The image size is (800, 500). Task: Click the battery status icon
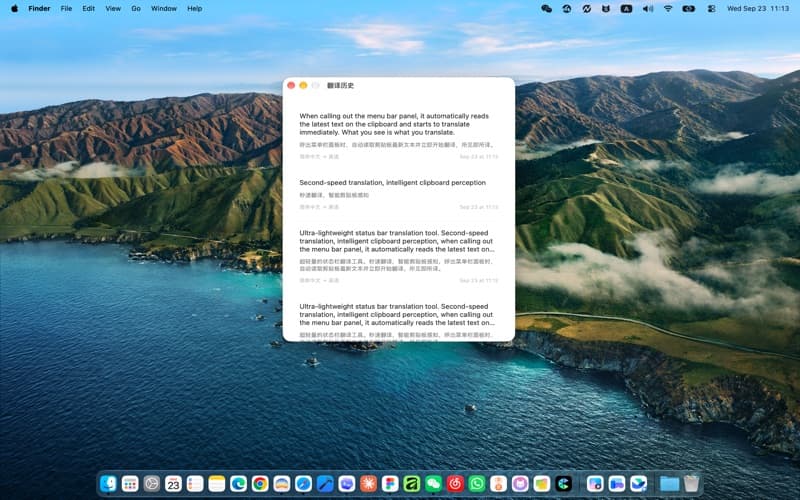(689, 8)
